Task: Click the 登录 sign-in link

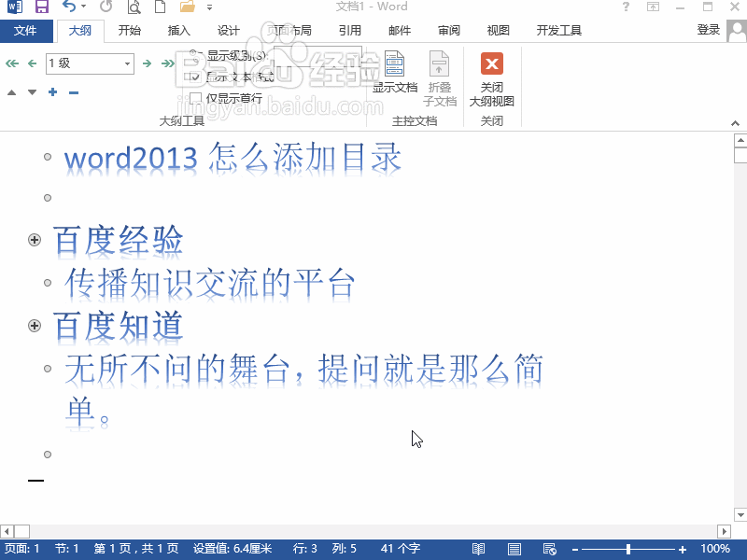Action: pos(708,30)
